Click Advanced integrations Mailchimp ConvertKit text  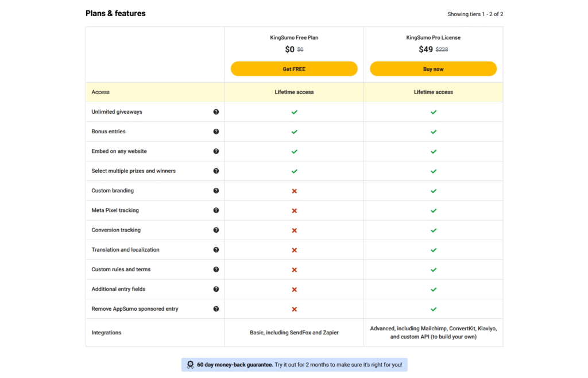tap(433, 333)
